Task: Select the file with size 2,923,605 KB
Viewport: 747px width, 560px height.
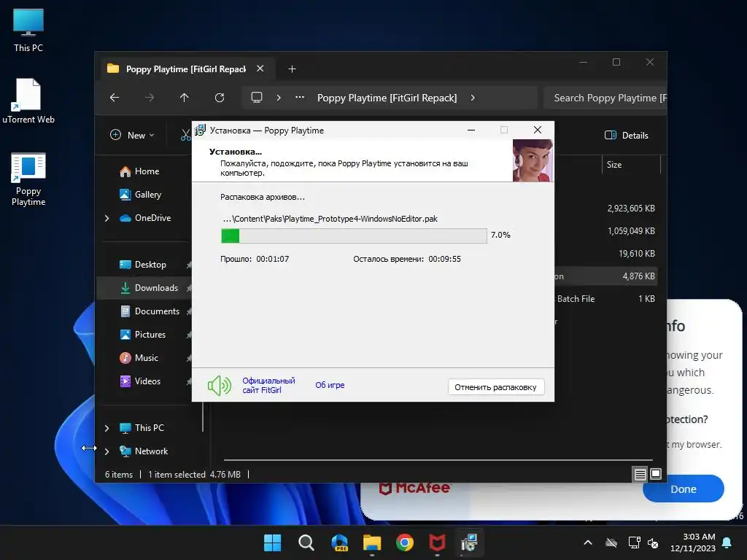Action: [631, 209]
